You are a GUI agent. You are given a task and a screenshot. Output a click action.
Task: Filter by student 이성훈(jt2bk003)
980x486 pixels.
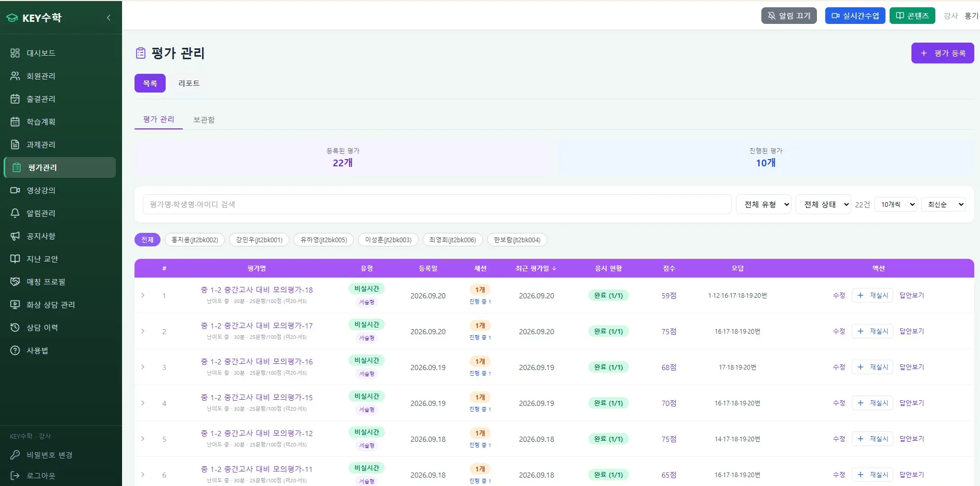[x=388, y=240]
